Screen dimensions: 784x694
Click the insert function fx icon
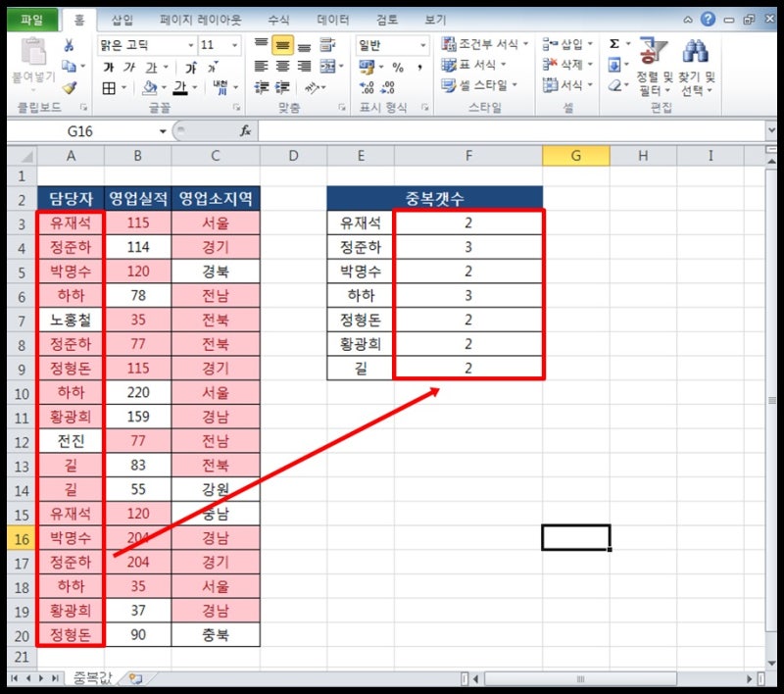tap(245, 131)
